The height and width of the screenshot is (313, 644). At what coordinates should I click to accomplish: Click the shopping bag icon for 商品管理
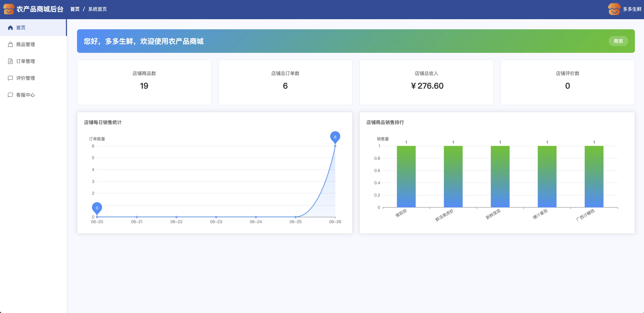pos(10,45)
